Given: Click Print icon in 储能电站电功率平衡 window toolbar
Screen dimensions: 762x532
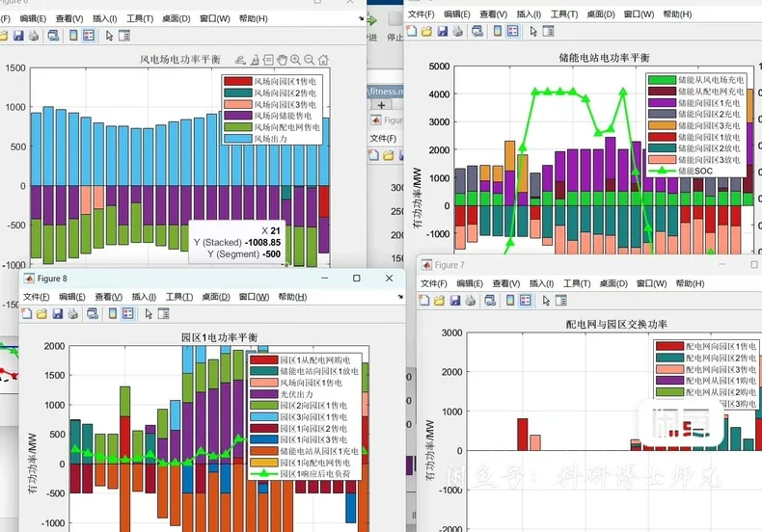Looking at the screenshot, I should tap(457, 31).
